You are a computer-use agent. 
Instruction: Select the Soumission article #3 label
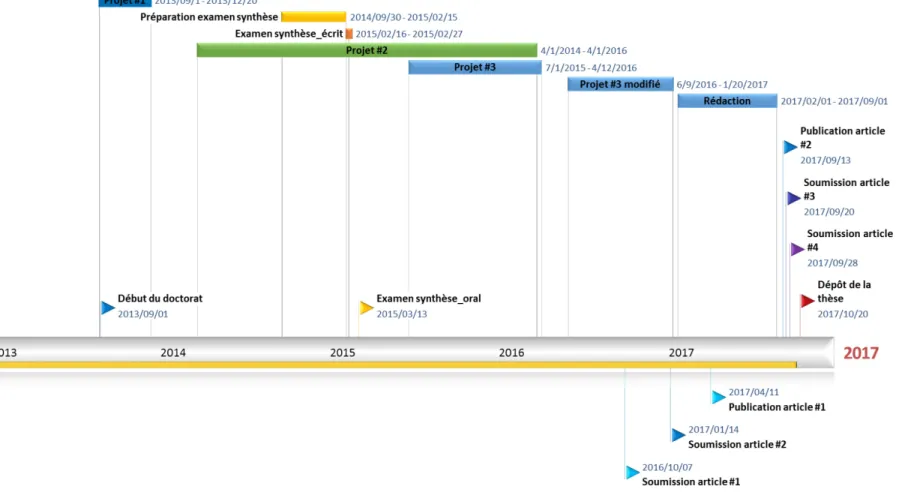click(847, 189)
